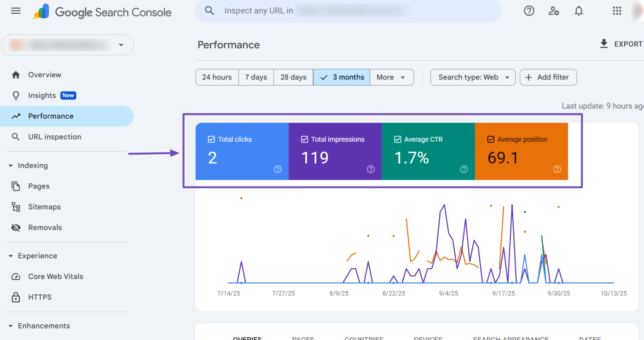
Task: Open the hamburger main menu
Action: click(x=16, y=11)
